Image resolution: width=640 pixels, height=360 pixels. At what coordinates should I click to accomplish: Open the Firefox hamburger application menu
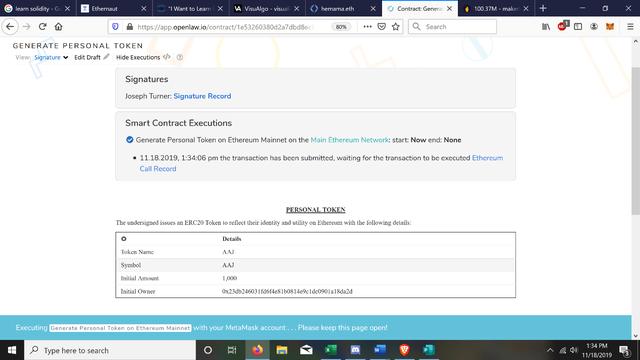[x=630, y=27]
